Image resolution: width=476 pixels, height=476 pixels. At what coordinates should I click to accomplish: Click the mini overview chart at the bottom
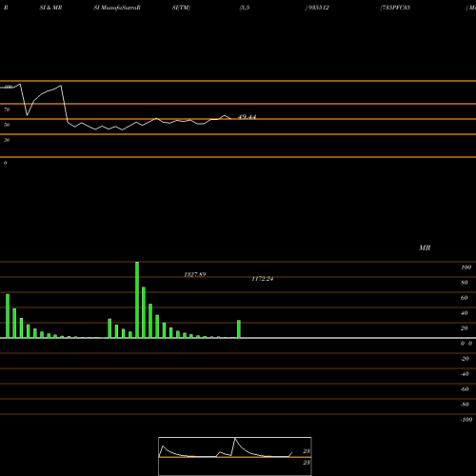pos(235,456)
